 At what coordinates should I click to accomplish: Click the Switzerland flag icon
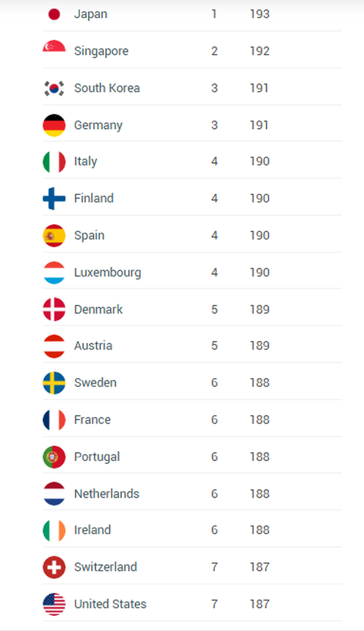click(54, 567)
